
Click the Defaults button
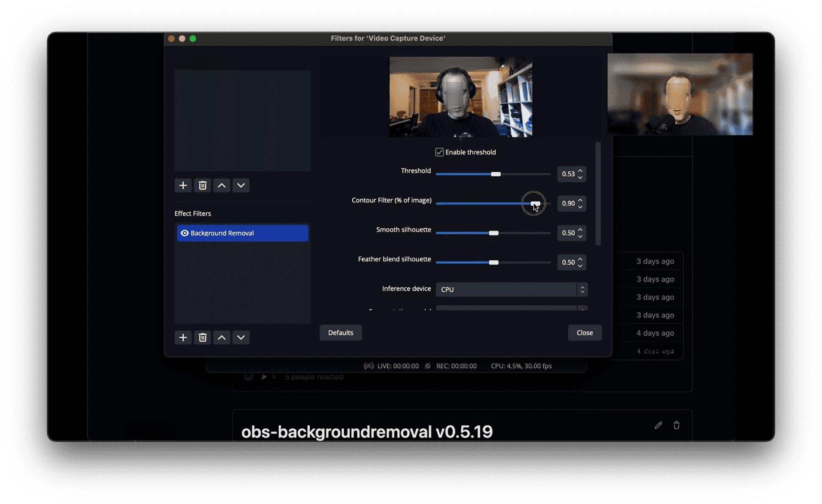point(341,333)
